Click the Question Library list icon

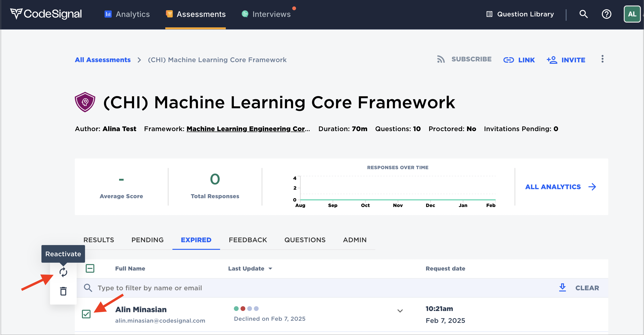tap(489, 14)
